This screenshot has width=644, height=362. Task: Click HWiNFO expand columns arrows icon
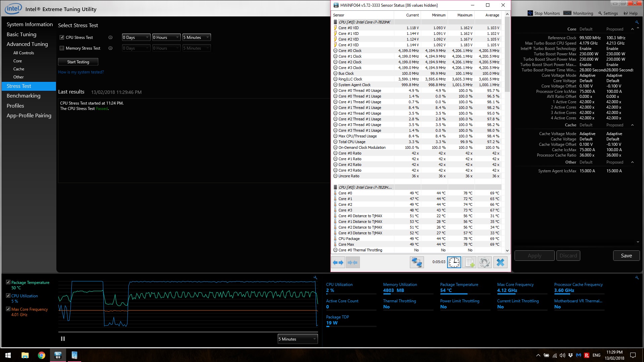pyautogui.click(x=338, y=262)
